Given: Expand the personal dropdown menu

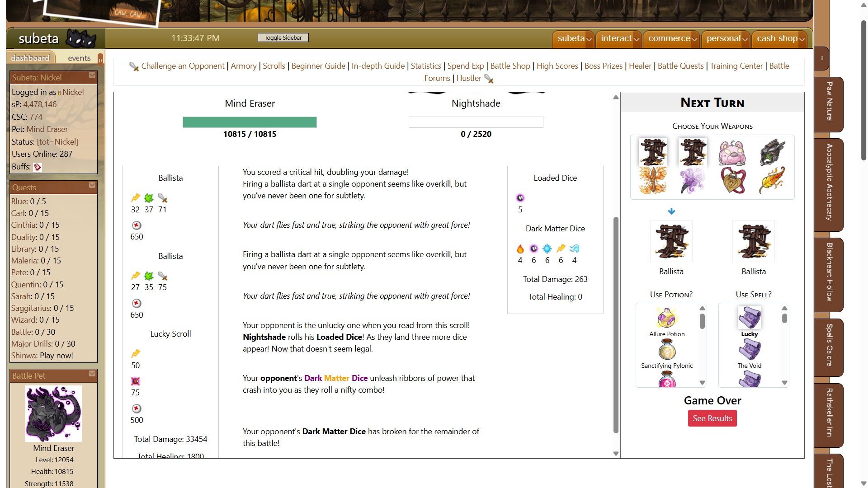Looking at the screenshot, I should pyautogui.click(x=727, y=39).
